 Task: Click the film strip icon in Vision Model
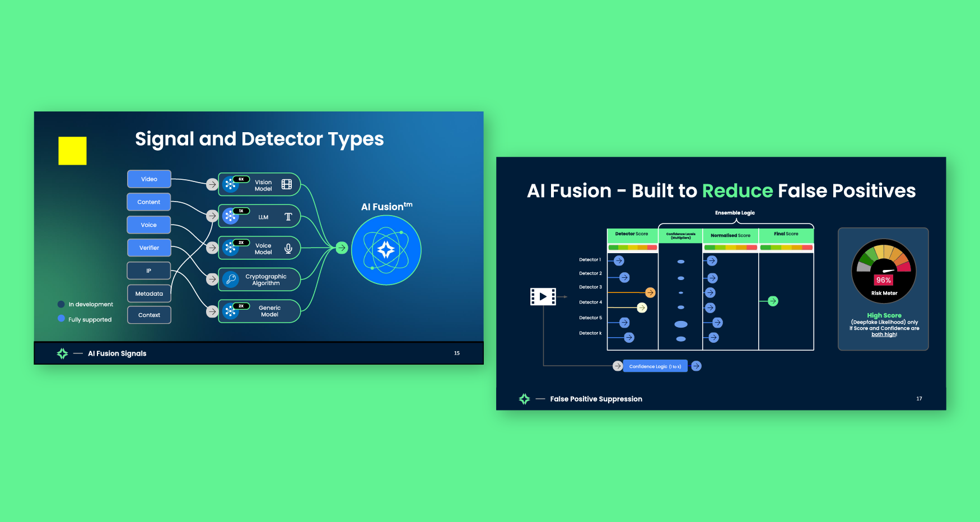[287, 184]
